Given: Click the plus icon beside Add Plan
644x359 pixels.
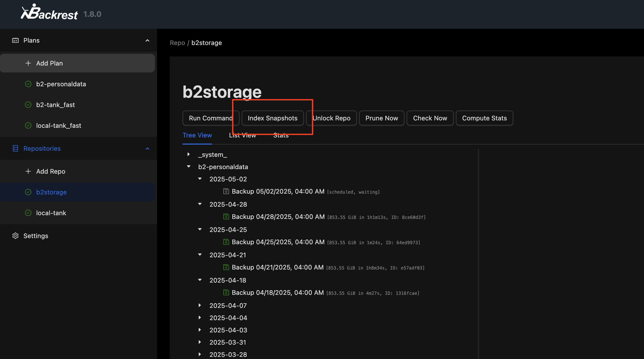Looking at the screenshot, I should pos(28,63).
